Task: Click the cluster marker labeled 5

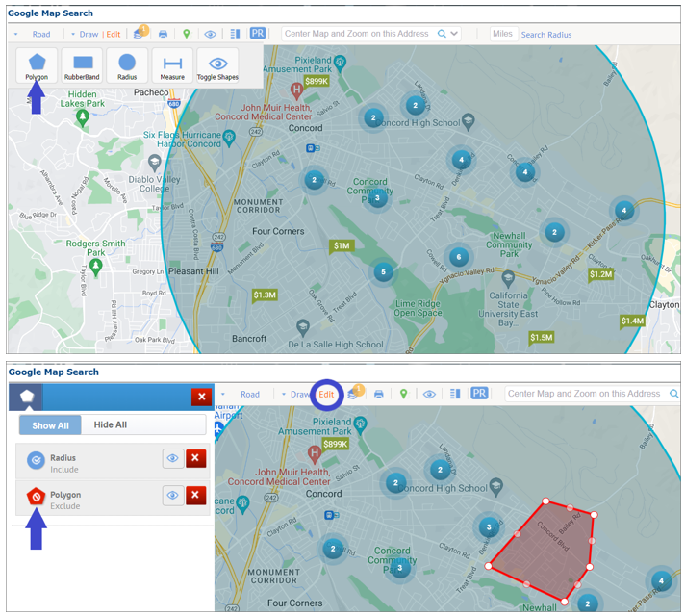Action: pos(383,272)
